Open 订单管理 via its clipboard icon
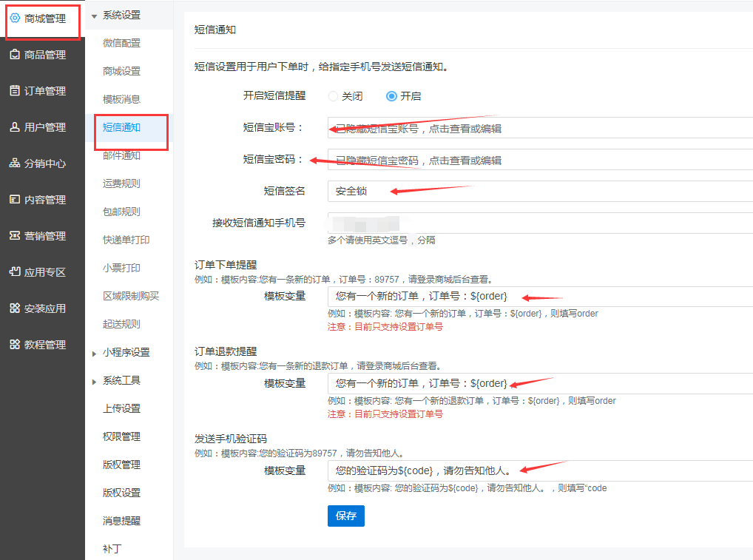753x560 pixels. pyautogui.click(x=15, y=91)
